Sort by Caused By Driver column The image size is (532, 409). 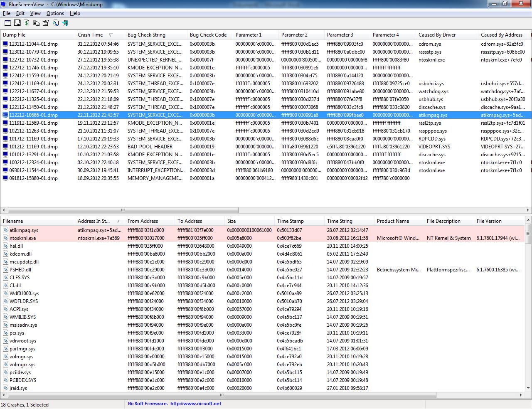(447, 35)
